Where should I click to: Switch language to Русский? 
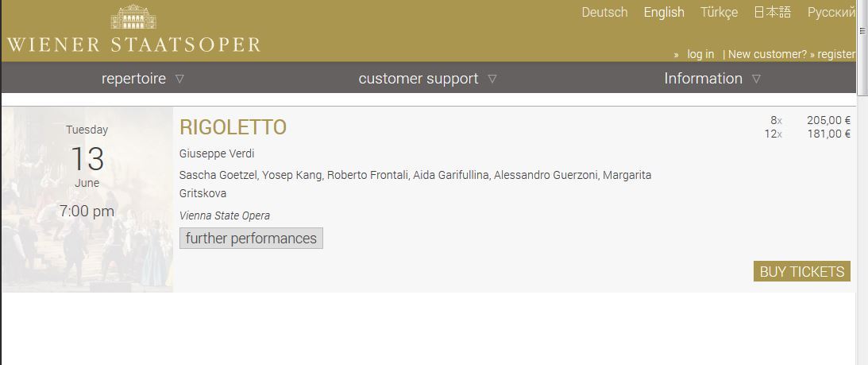pos(831,12)
